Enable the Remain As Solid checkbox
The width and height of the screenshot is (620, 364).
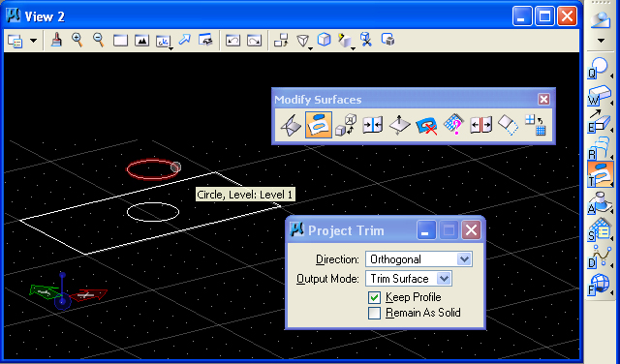point(374,313)
